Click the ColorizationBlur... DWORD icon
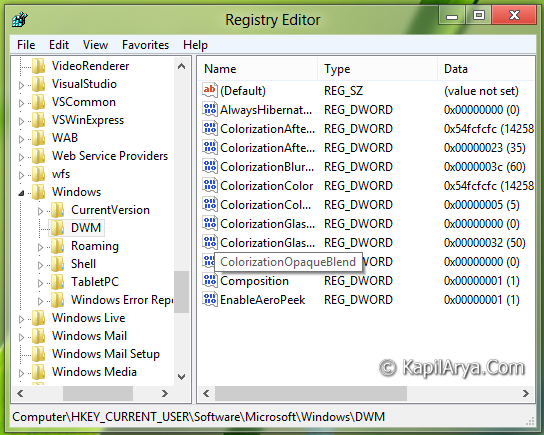 210,167
